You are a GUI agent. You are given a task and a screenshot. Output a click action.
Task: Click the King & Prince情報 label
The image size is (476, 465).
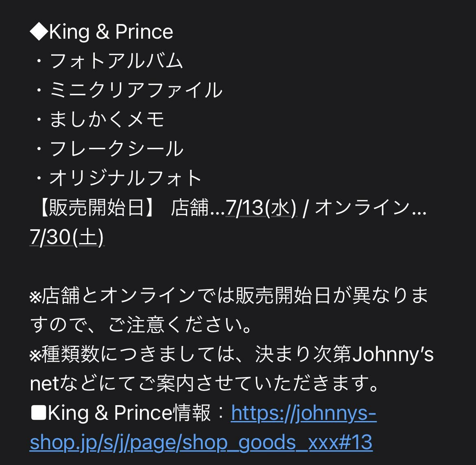[x=129, y=413]
